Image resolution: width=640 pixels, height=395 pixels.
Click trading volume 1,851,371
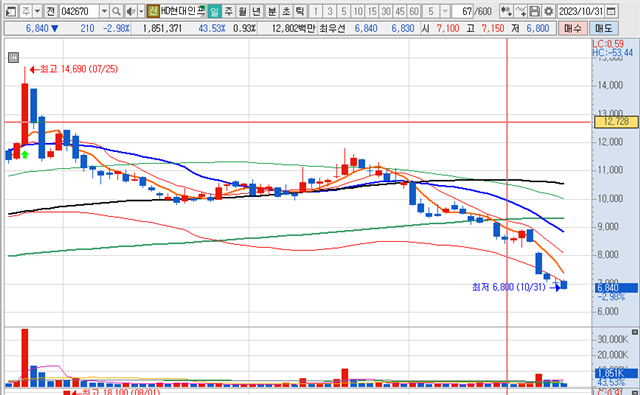click(162, 29)
